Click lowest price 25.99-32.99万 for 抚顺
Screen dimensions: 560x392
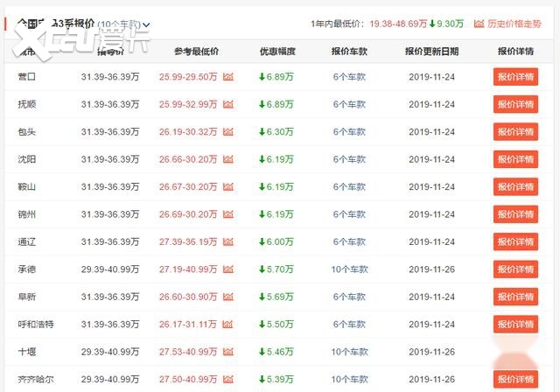click(188, 104)
